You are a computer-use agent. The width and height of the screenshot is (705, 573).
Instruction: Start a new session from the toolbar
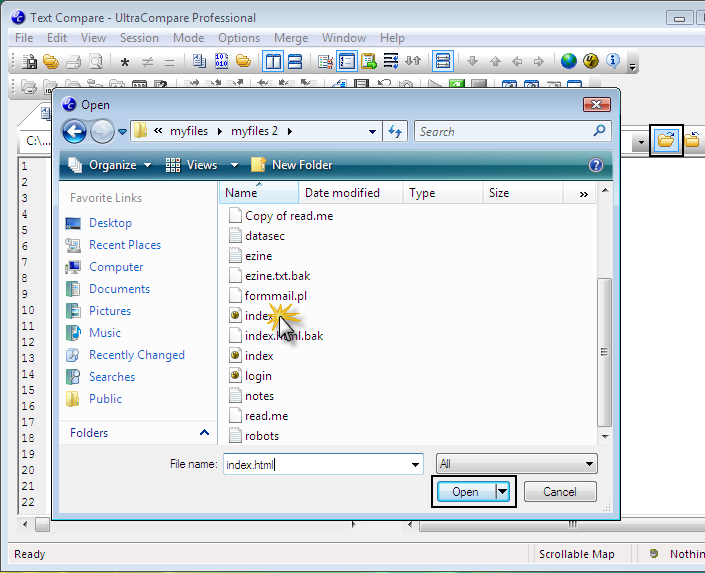click(30, 61)
